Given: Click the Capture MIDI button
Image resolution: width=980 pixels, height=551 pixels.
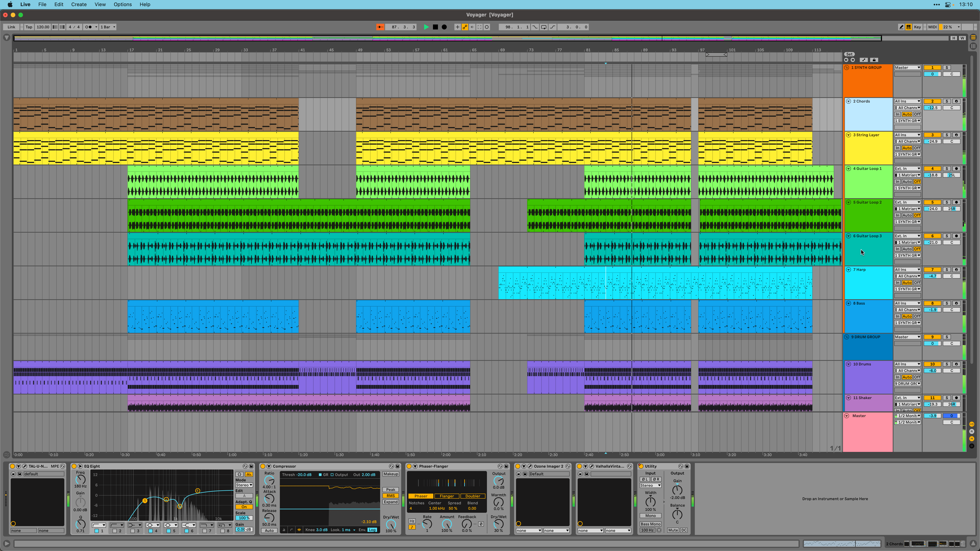Looking at the screenshot, I should pos(479,27).
